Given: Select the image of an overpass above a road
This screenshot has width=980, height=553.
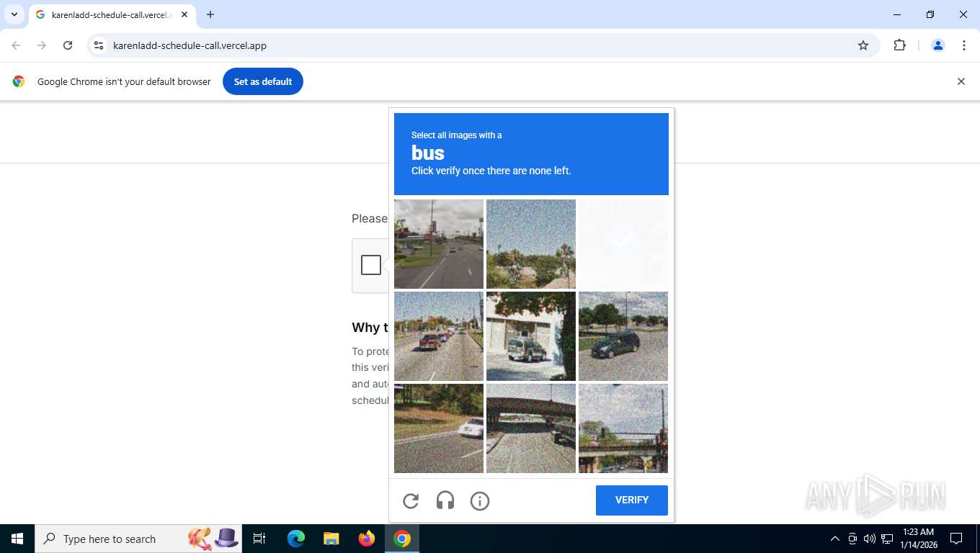Looking at the screenshot, I should point(531,428).
